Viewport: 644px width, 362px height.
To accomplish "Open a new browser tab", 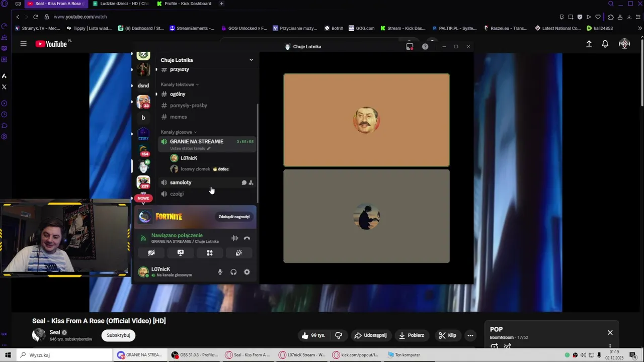I will tap(221, 4).
